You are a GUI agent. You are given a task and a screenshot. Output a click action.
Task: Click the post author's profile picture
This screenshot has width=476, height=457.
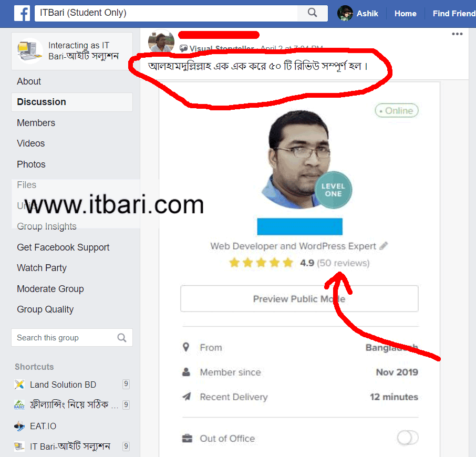(161, 42)
